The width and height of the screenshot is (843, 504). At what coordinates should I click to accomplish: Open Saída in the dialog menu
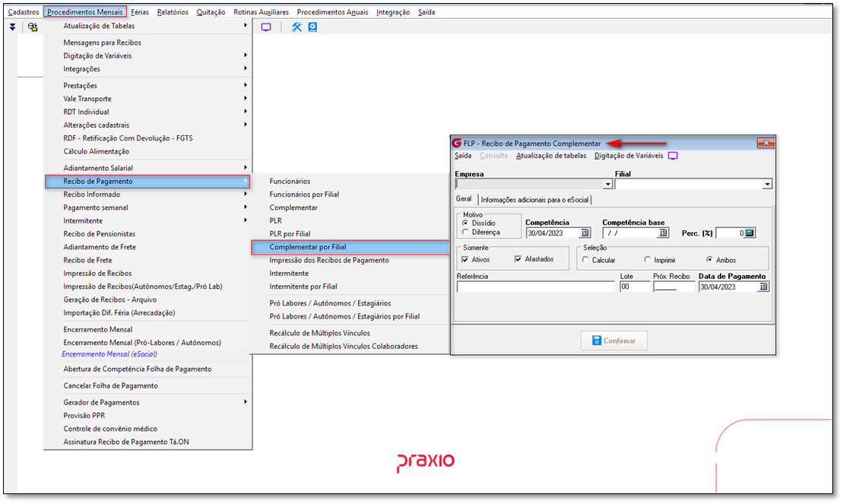pos(463,156)
